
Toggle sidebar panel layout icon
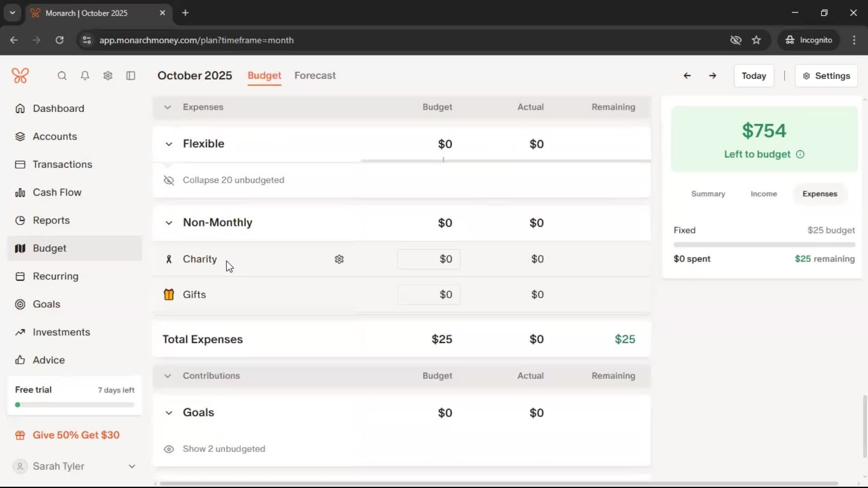(131, 75)
